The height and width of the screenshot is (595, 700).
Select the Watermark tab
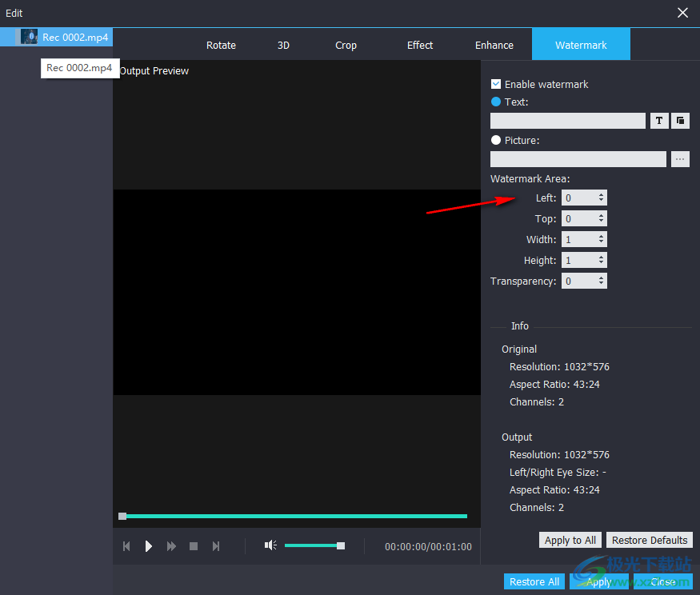coord(581,44)
